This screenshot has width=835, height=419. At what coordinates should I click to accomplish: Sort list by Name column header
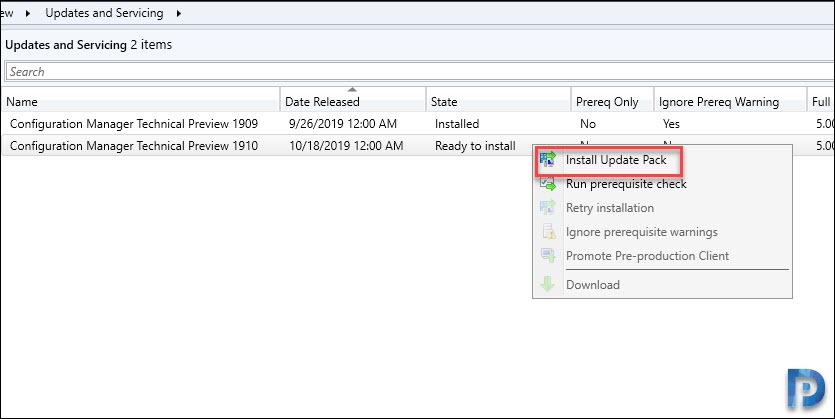pyautogui.click(x=141, y=101)
